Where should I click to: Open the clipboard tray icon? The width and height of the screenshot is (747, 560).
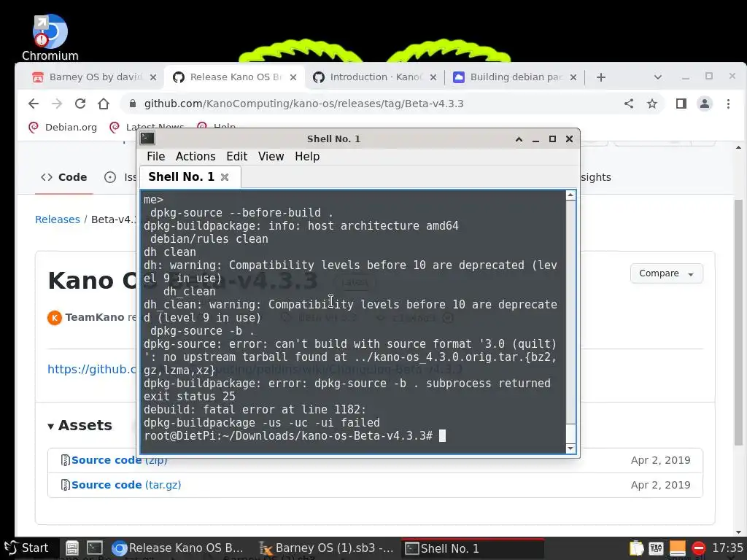636,548
